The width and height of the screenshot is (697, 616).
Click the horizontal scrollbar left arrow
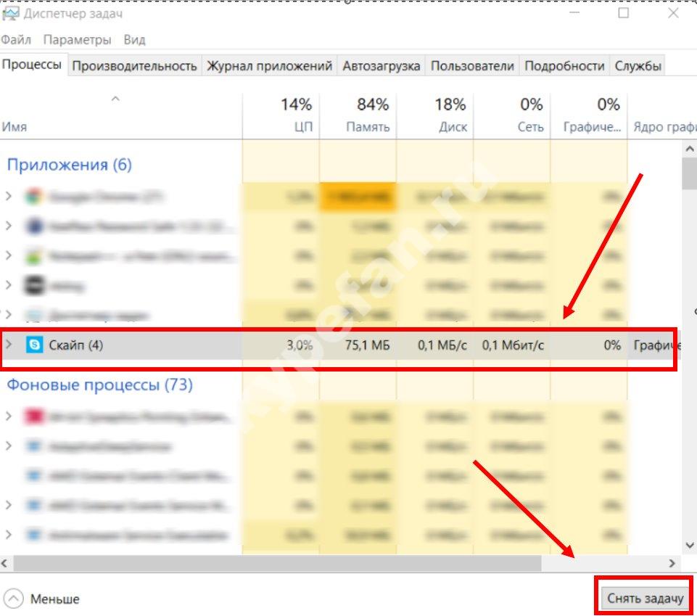(x=4, y=564)
